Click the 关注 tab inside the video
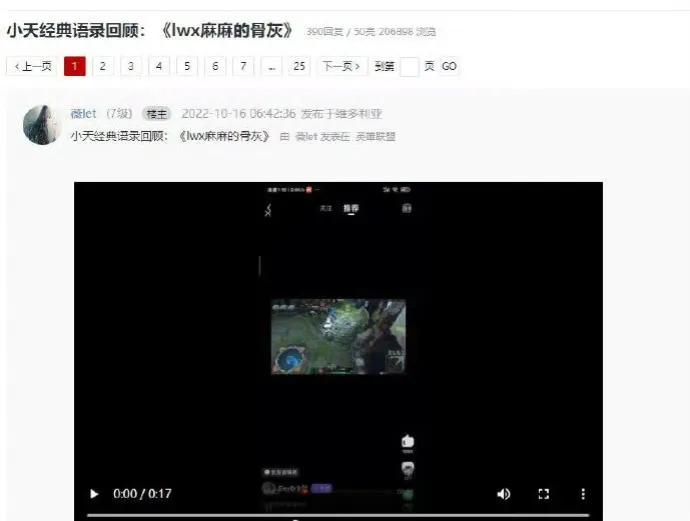Image resolution: width=690 pixels, height=521 pixels. pyautogui.click(x=326, y=208)
